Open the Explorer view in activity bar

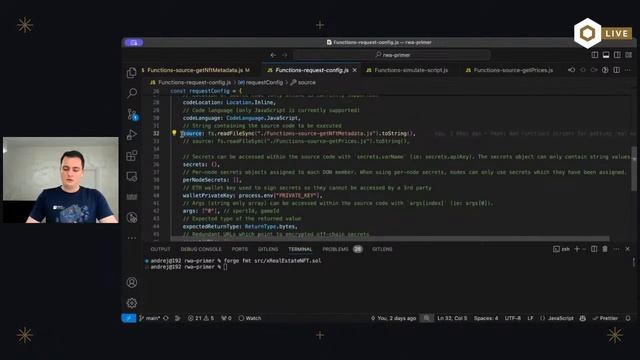[131, 73]
